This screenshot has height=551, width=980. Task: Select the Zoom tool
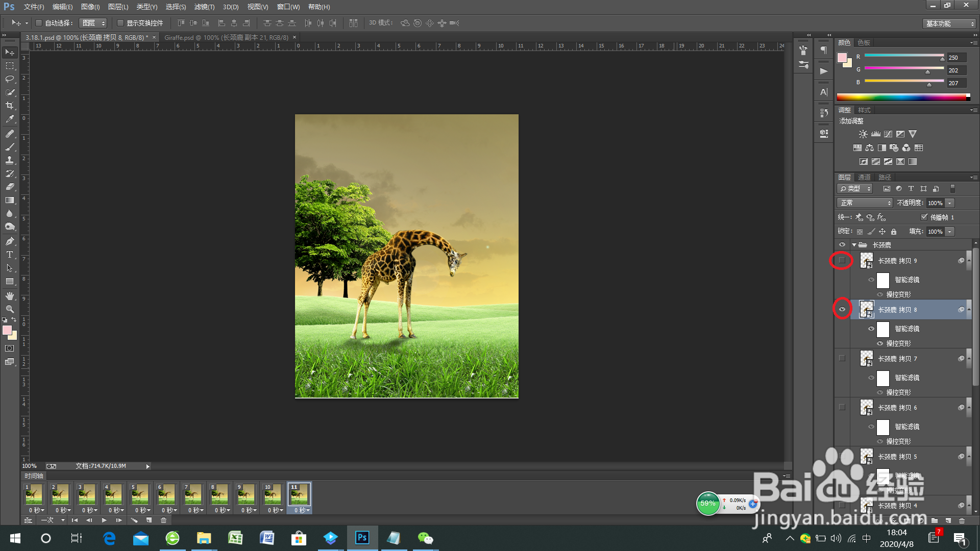coord(10,309)
